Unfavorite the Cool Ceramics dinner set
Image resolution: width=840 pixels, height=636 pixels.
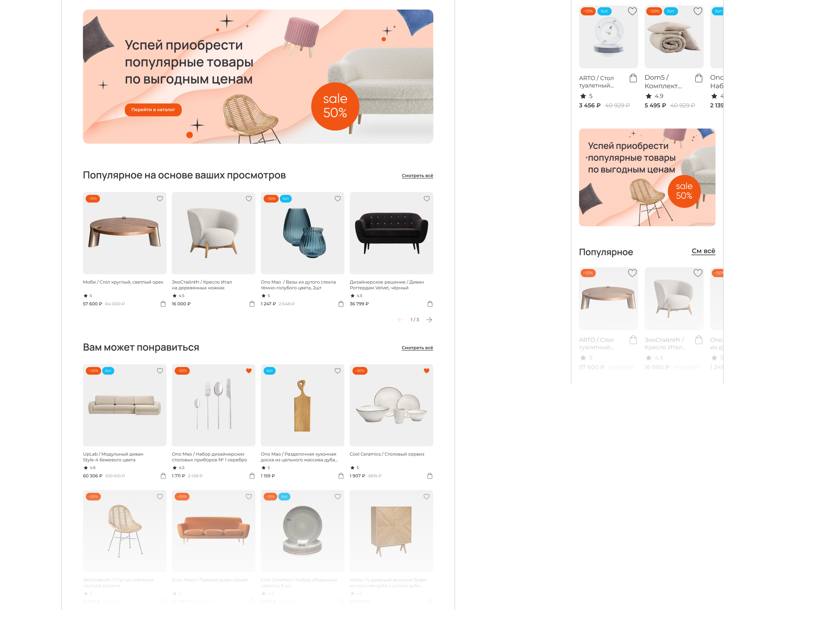tap(427, 371)
